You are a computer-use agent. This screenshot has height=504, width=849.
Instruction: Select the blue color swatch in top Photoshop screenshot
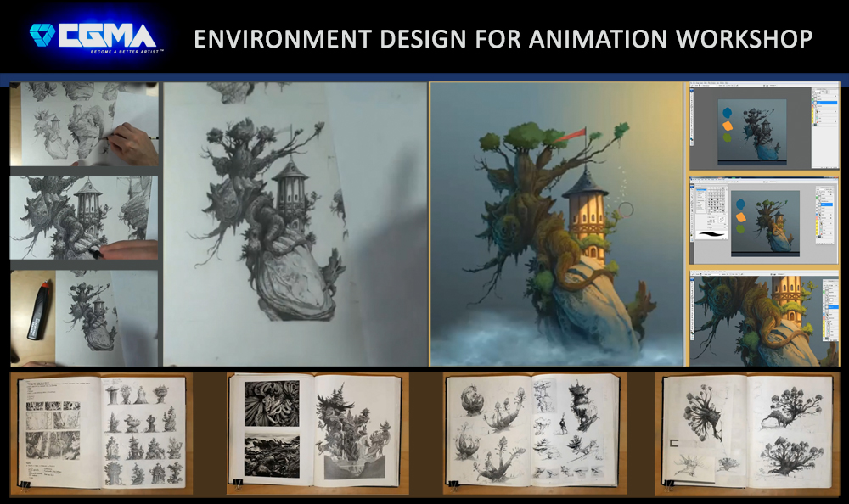728,112
